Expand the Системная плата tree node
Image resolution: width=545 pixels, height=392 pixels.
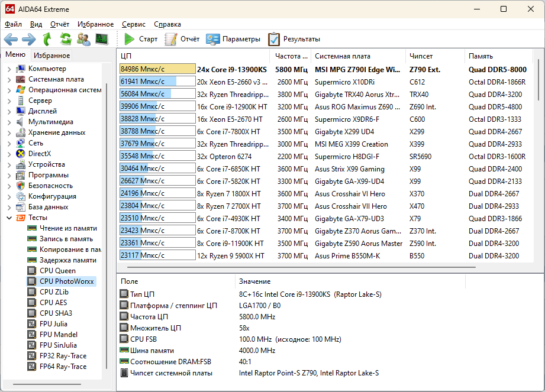pyautogui.click(x=9, y=79)
